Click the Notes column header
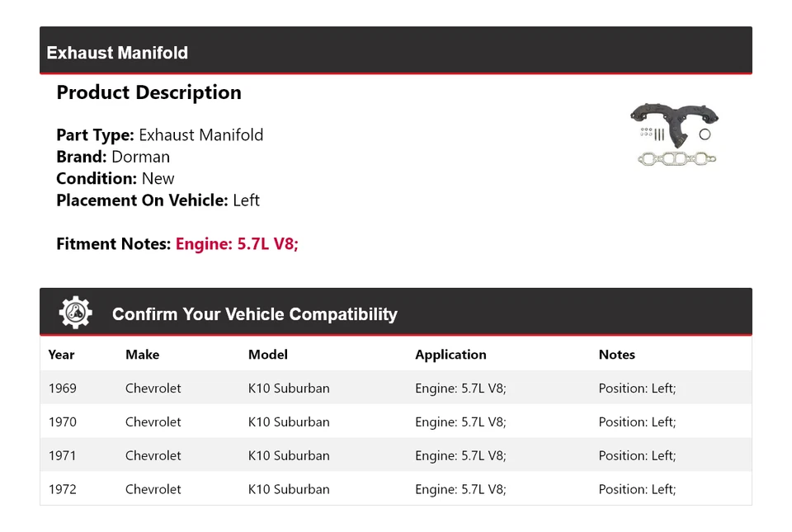792x532 pixels. click(x=616, y=355)
